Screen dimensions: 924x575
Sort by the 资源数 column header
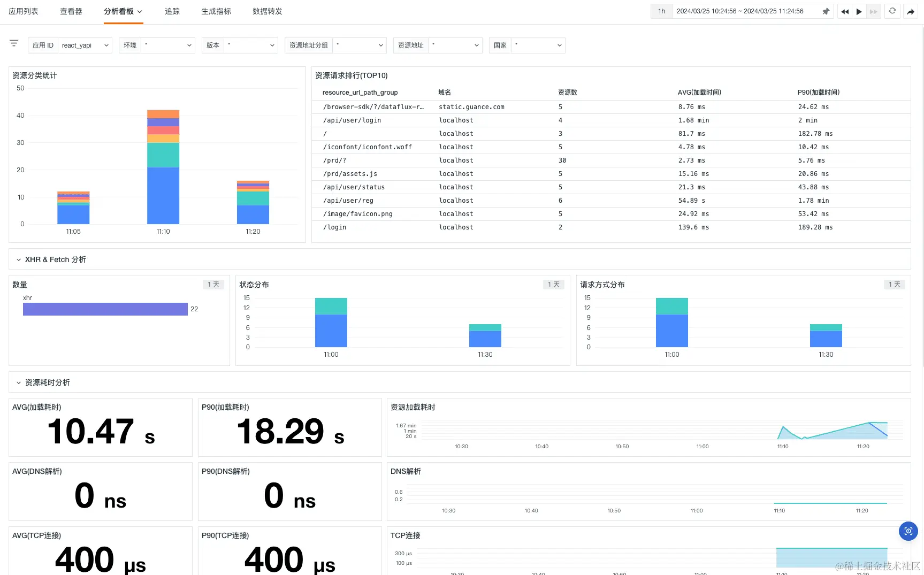568,93
